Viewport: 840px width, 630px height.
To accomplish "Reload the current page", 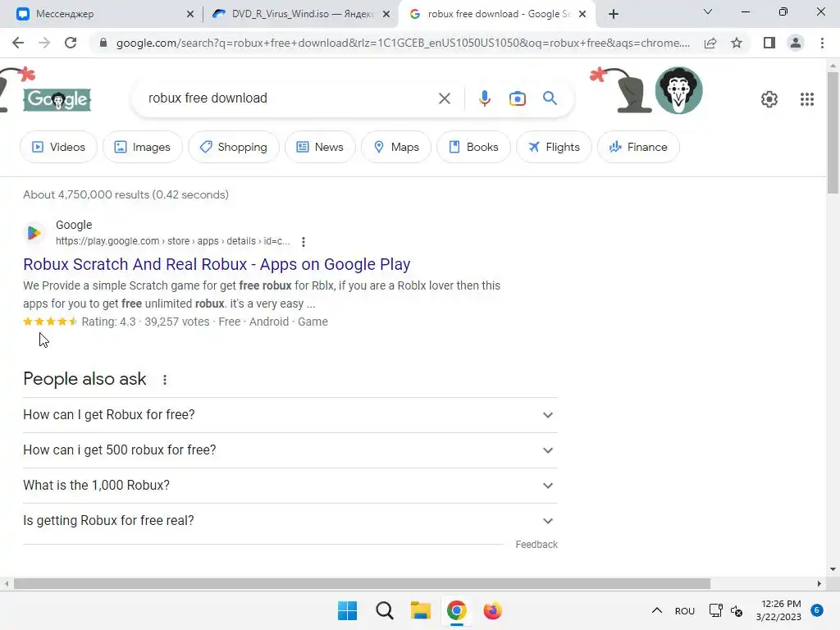I will click(71, 43).
